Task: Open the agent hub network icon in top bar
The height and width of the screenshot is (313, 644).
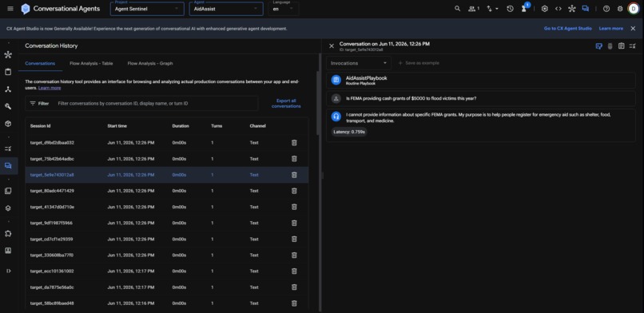Action: tap(572, 9)
